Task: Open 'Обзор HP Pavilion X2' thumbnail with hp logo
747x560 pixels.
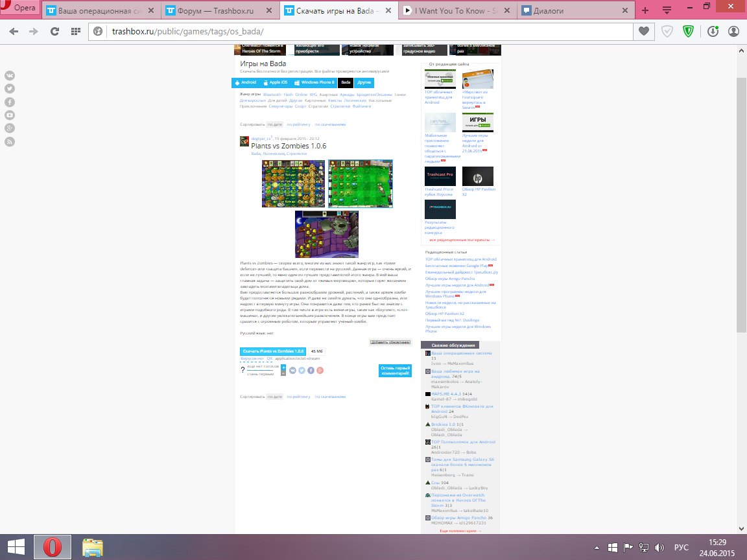Action: pos(478,176)
